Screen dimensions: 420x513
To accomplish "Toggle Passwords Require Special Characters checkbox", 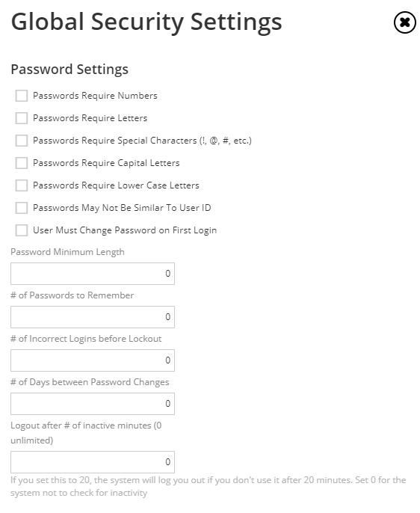I will point(22,141).
